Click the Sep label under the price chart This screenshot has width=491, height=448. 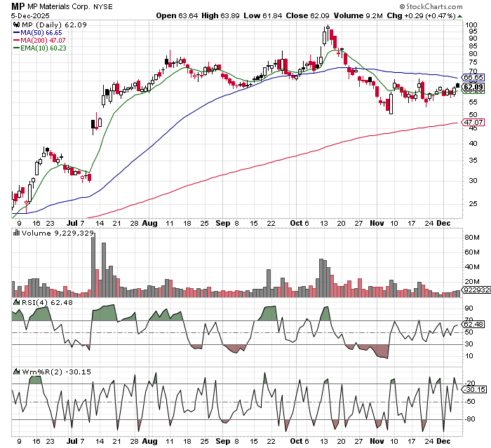222,223
